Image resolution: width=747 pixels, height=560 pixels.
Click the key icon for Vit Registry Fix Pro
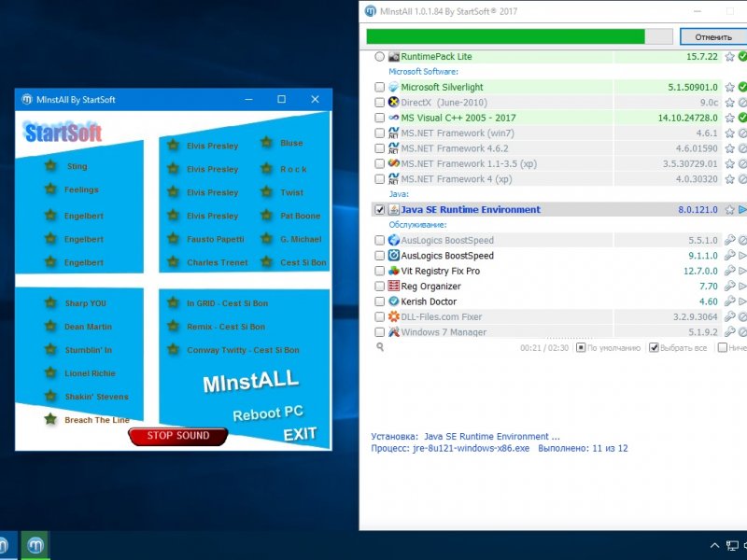coord(729,271)
